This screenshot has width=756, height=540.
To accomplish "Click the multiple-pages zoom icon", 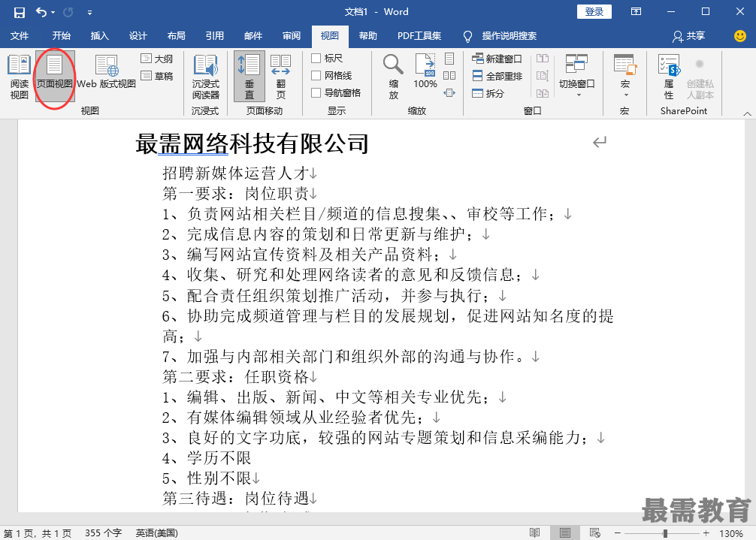I will click(449, 76).
